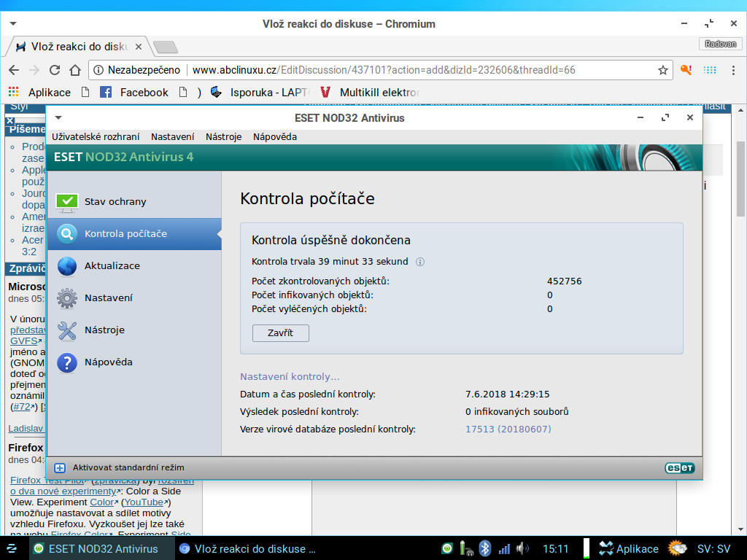Open a new Chromium tab

click(166, 47)
